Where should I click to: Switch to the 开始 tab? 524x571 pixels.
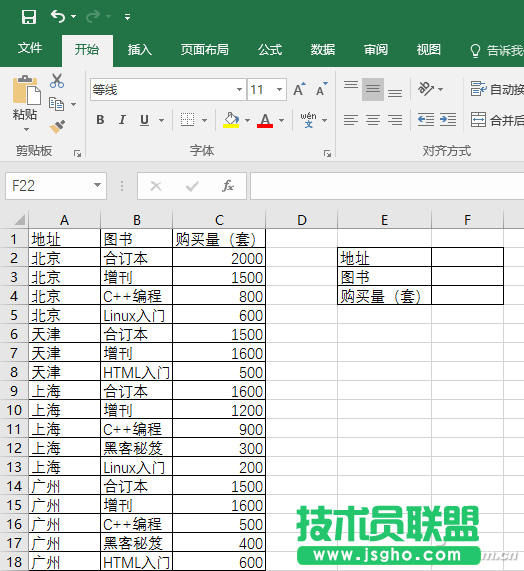pos(87,50)
